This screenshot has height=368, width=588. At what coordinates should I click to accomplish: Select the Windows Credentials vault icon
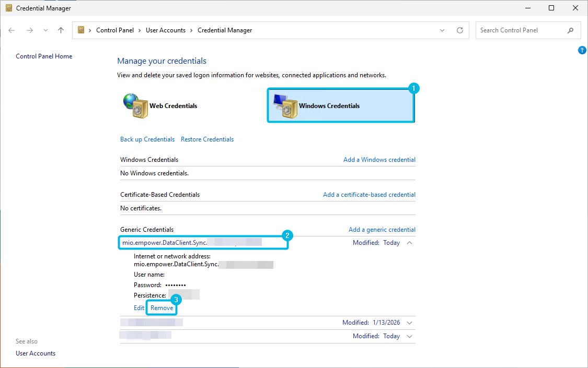(285, 106)
